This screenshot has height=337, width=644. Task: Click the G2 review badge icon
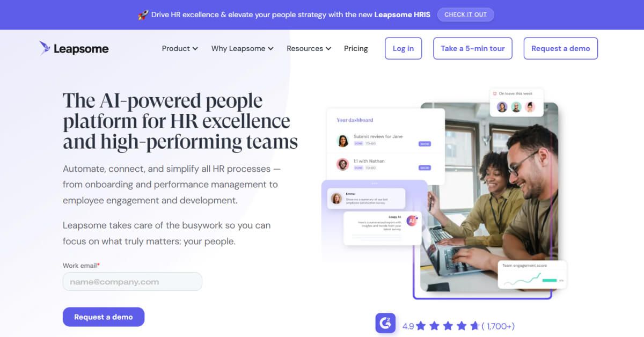(x=385, y=324)
